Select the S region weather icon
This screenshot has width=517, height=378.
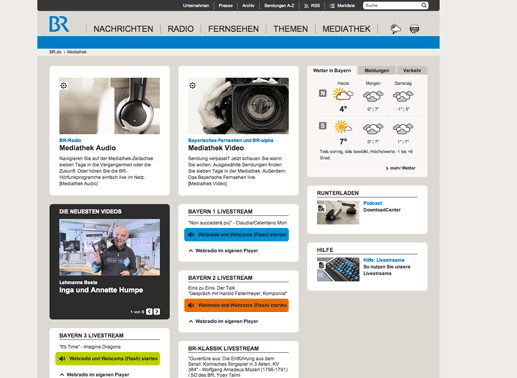pyautogui.click(x=323, y=126)
